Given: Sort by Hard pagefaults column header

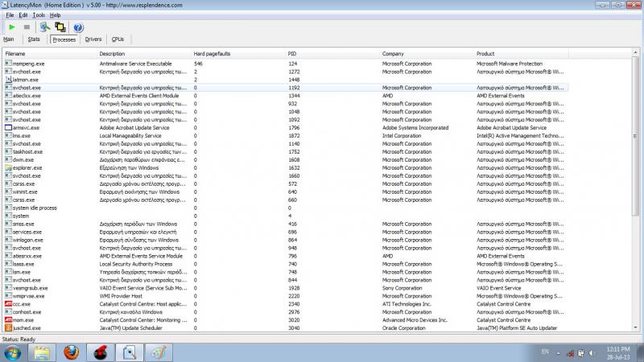Looking at the screenshot, I should (x=213, y=53).
